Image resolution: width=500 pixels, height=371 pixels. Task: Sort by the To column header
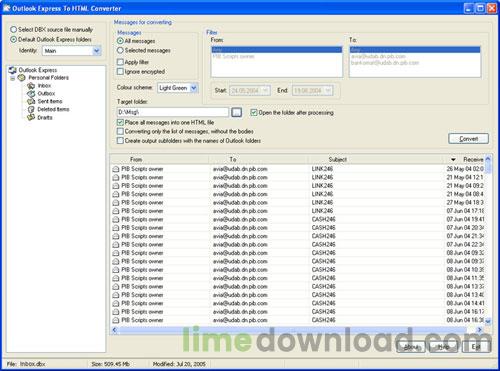[x=258, y=159]
